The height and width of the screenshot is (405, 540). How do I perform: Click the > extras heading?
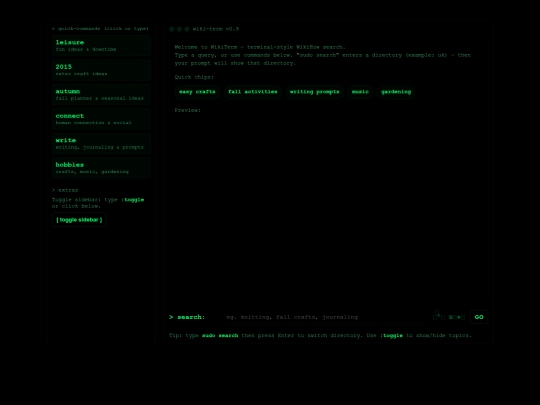(x=65, y=190)
